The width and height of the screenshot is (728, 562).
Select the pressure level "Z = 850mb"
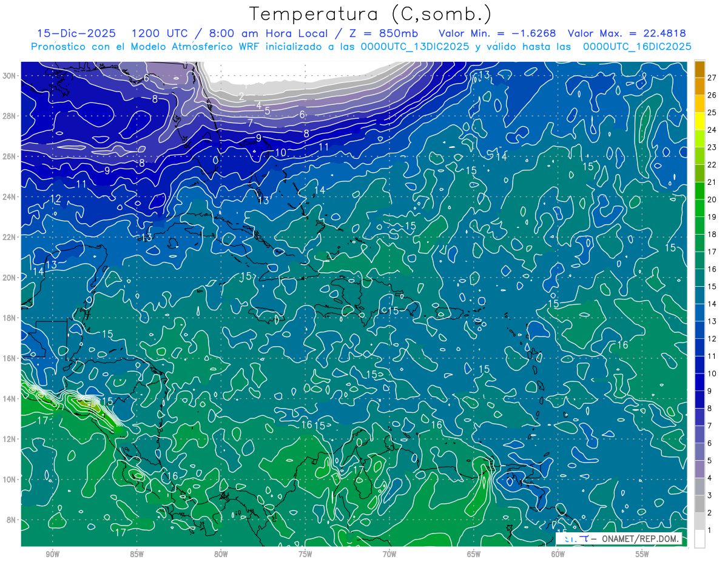coord(384,33)
